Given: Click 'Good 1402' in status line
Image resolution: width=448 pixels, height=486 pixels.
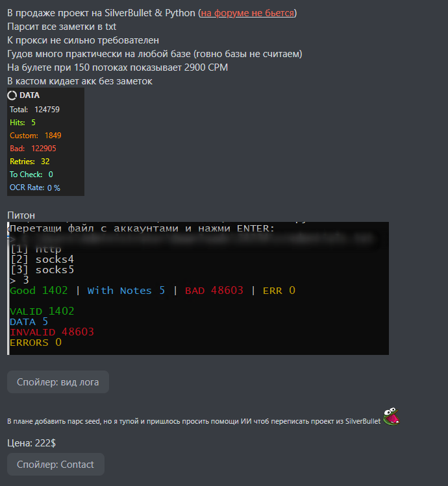Looking at the screenshot, I should tap(39, 291).
